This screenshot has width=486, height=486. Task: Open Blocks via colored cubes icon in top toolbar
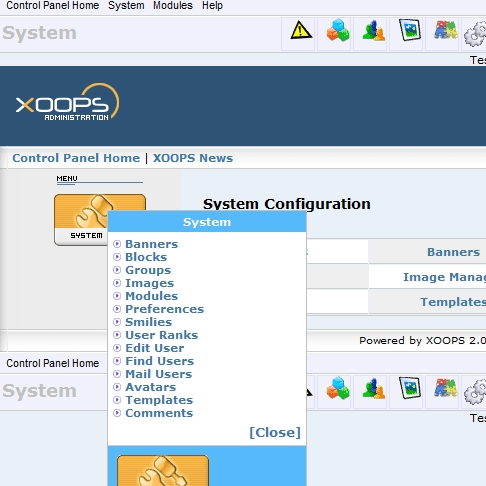click(x=337, y=30)
